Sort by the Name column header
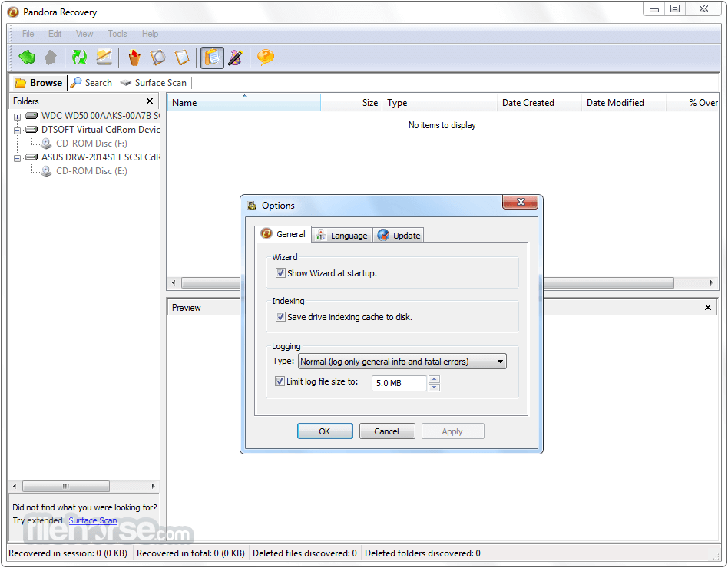 (243, 103)
